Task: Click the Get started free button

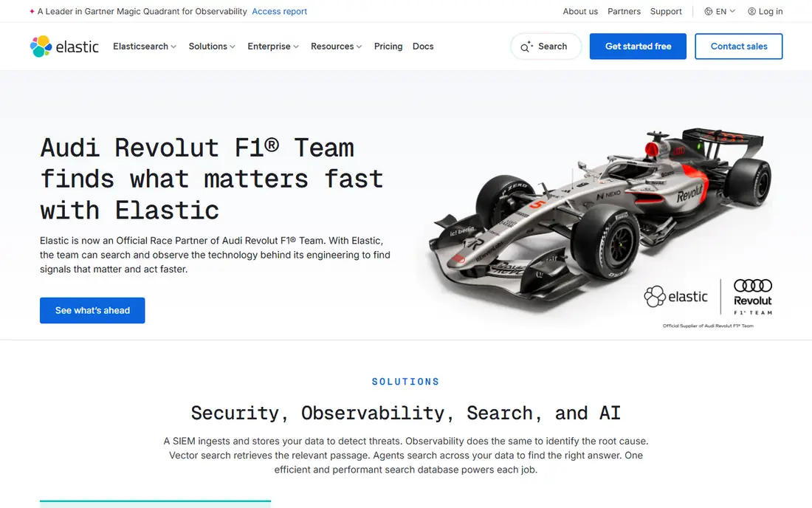Action: (638, 47)
